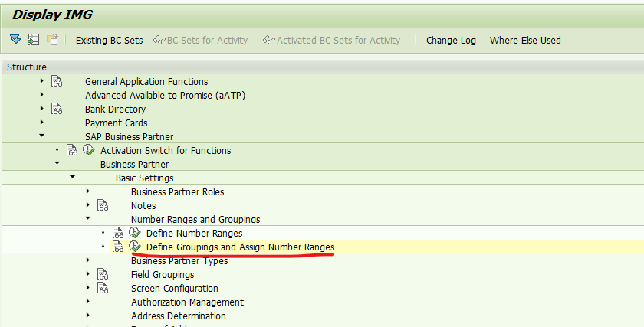644x327 pixels.
Task: Select Activation Switch for Functions text
Action: click(x=166, y=151)
